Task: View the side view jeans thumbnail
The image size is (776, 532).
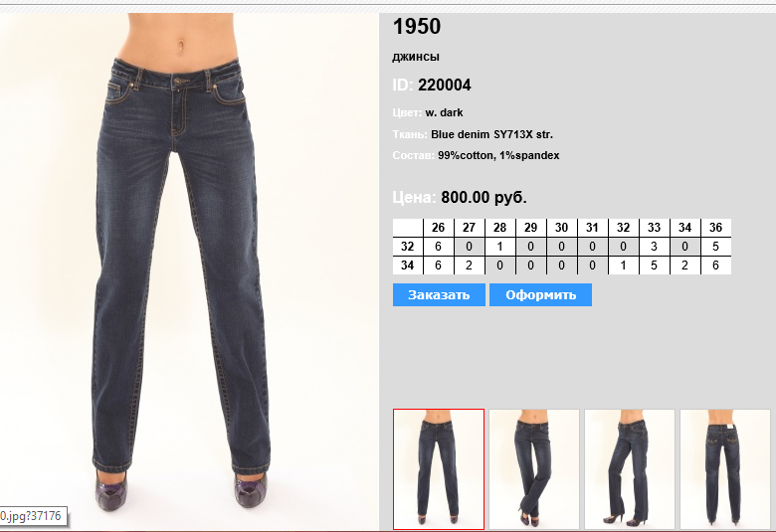Action: pos(630,469)
